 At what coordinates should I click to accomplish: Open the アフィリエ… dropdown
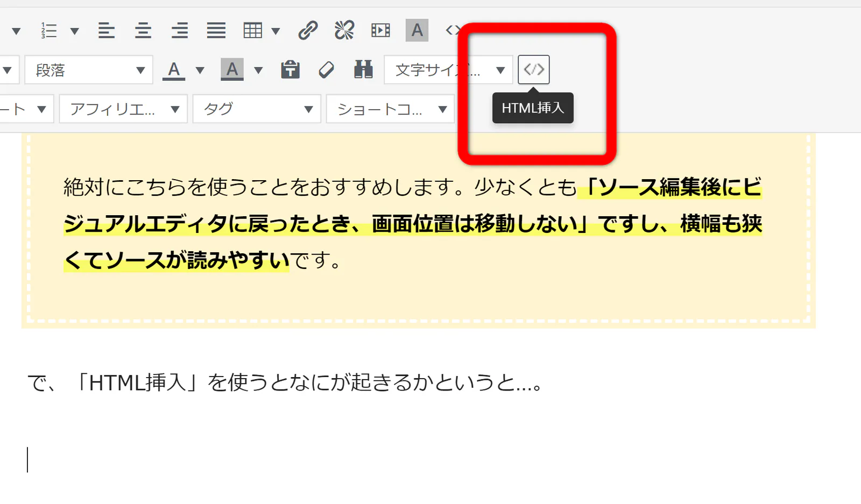point(123,109)
